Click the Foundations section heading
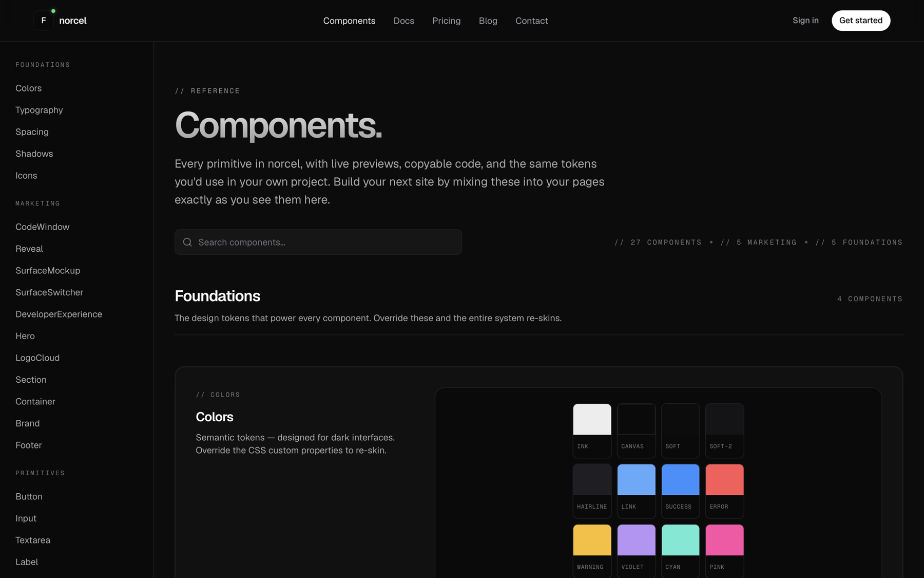924x578 pixels. coord(217,296)
